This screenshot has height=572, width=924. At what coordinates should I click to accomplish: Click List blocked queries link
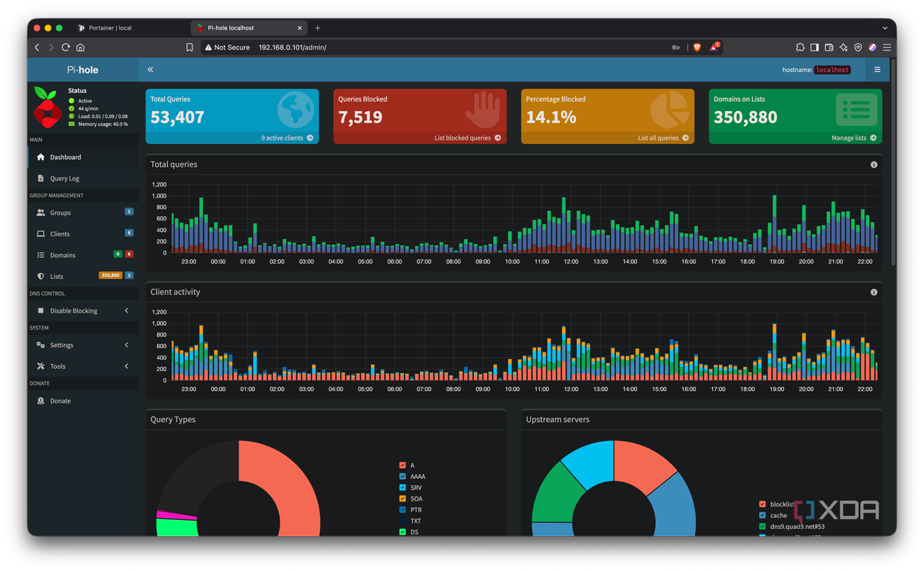467,138
